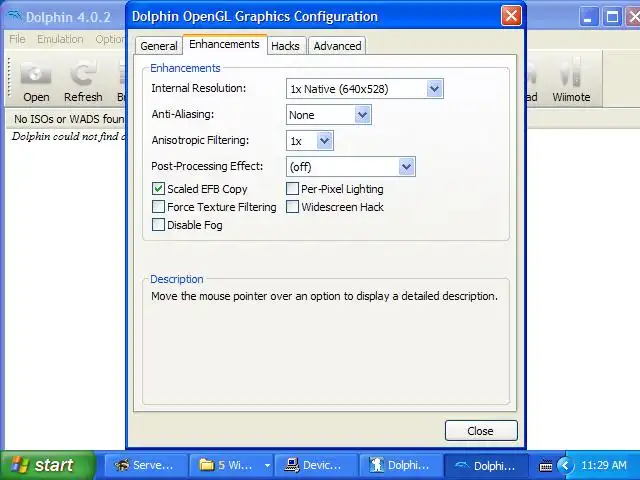The height and width of the screenshot is (480, 640).
Task: Open the Options menu in Dolphin
Action: (110, 39)
